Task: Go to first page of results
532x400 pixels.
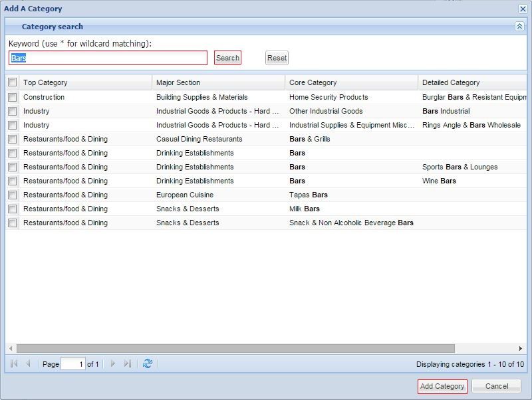Action: (14, 364)
